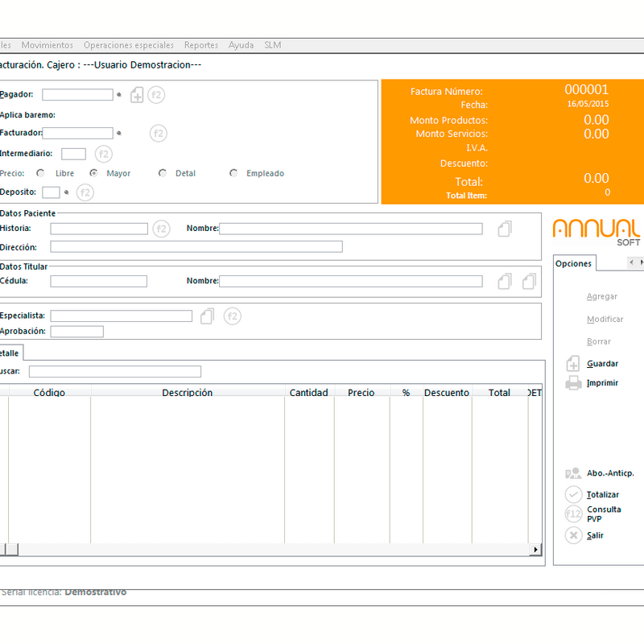Viewport: 644px width, 644px height.
Task: Click the add-payer plus icon beside Pagador
Action: click(x=137, y=95)
